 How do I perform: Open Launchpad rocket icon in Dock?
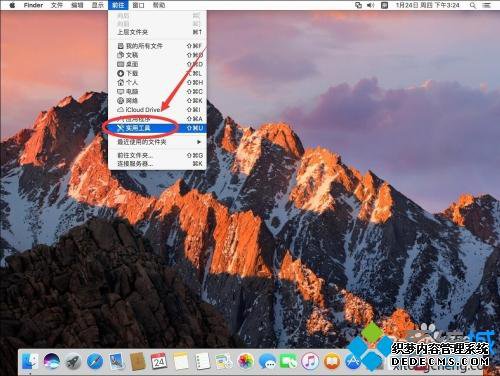73,361
